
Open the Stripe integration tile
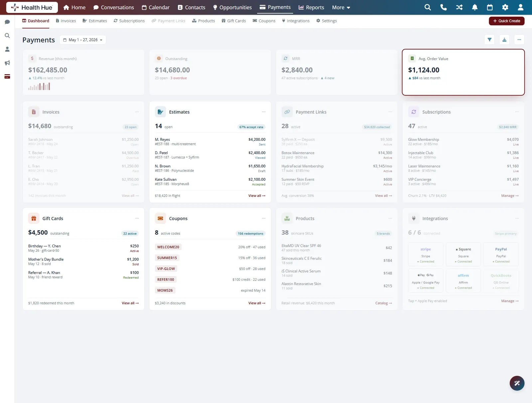pyautogui.click(x=426, y=254)
